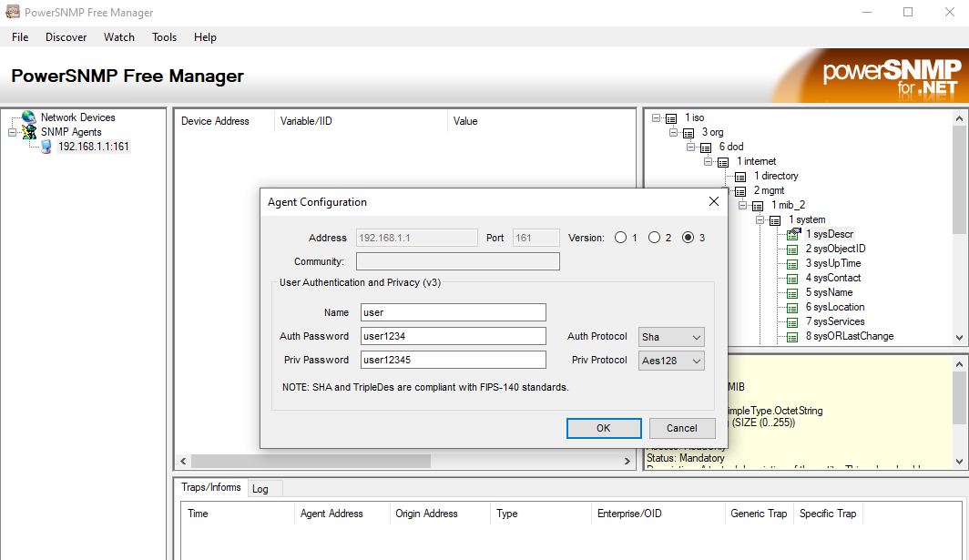Click the MIB tree scrollbar down arrow
Screen dimensions: 969x560
coord(959,338)
